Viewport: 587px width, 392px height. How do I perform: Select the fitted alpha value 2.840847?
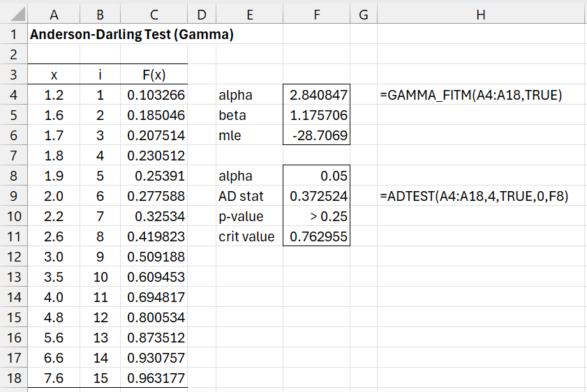pyautogui.click(x=316, y=95)
